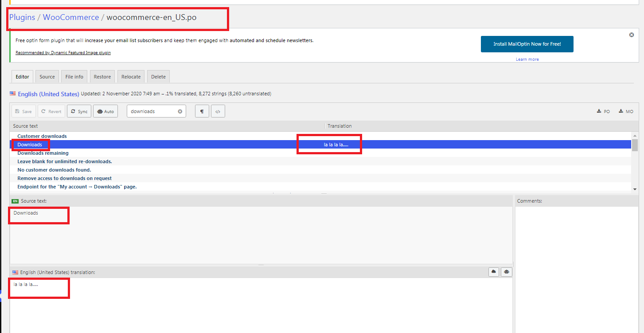Viewport: 644px width, 333px height.
Task: Click the list scrollbar down arrow
Action: click(x=635, y=189)
